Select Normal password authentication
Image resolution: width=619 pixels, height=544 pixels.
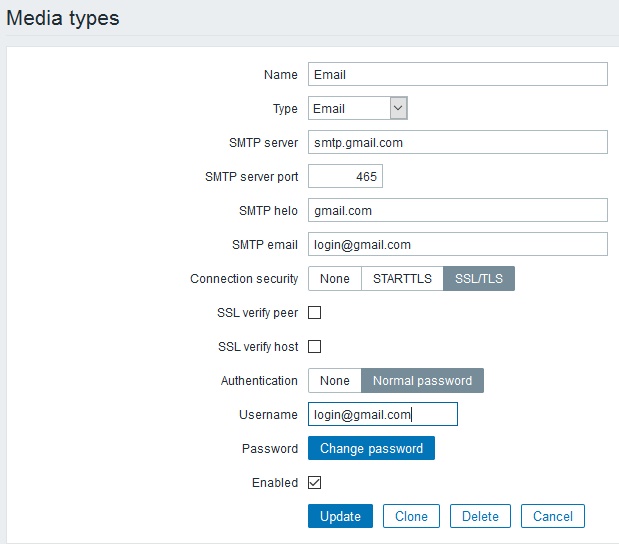(x=422, y=380)
